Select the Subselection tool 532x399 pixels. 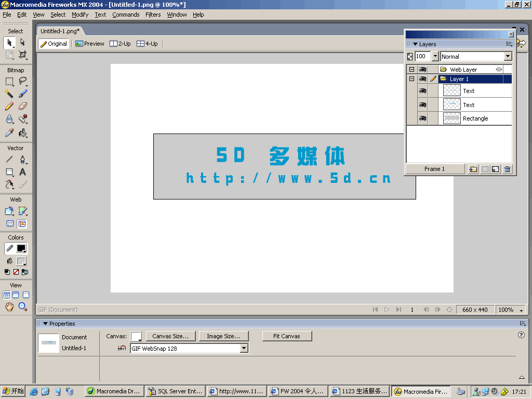tap(22, 42)
